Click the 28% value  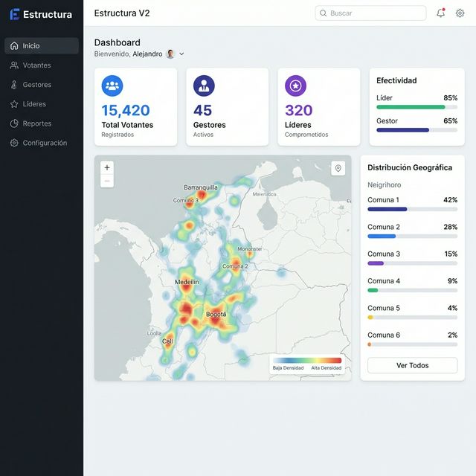pyautogui.click(x=451, y=227)
